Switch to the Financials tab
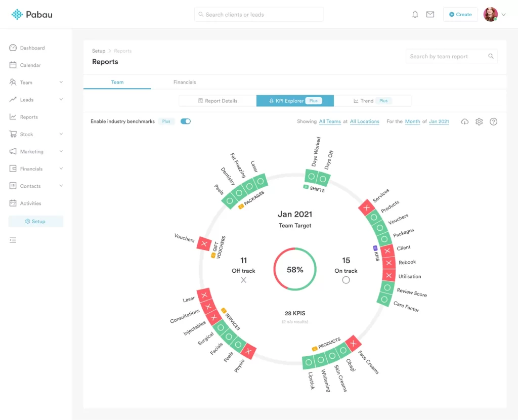The width and height of the screenshot is (518, 420). tap(185, 82)
